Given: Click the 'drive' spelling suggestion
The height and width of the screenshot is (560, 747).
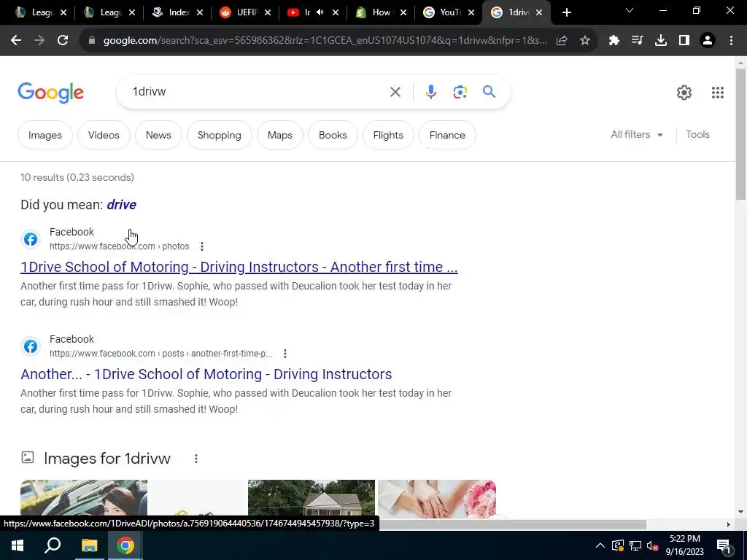Looking at the screenshot, I should tap(122, 205).
